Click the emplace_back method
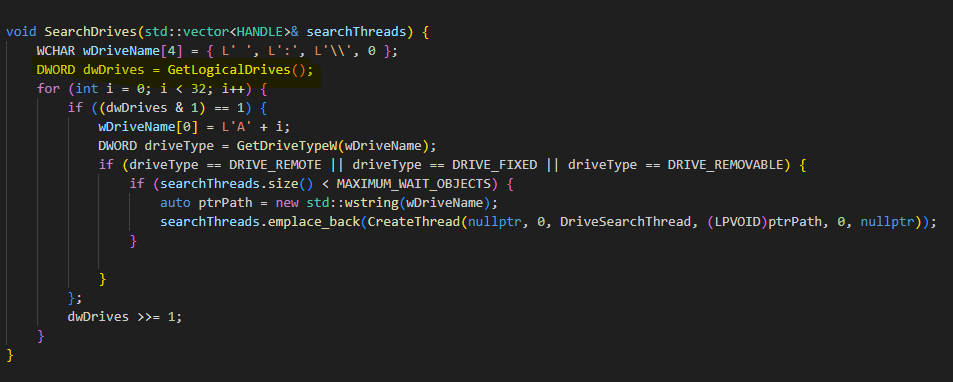Viewport: 953px width, 382px height. [x=314, y=222]
